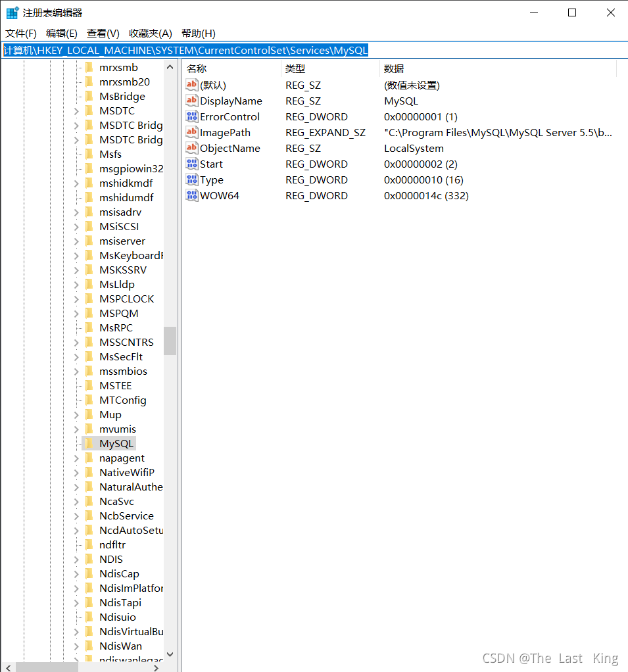Image resolution: width=628 pixels, height=672 pixels.
Task: Click the mshidumdf folder icon
Action: point(89,197)
